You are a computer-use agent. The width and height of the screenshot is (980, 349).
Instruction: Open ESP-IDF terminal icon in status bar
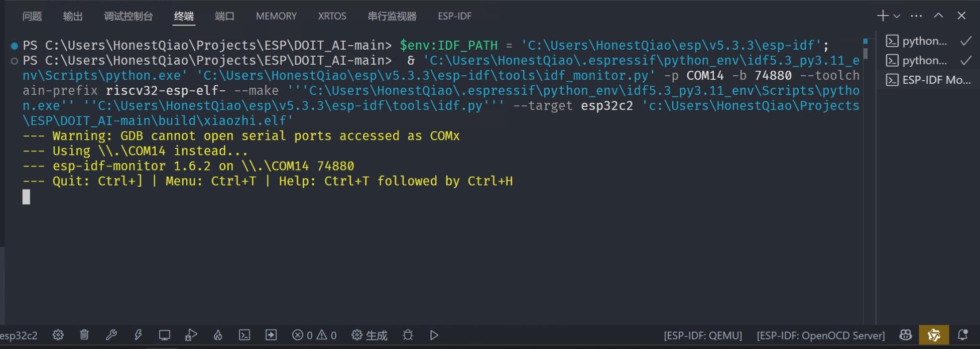(x=244, y=335)
